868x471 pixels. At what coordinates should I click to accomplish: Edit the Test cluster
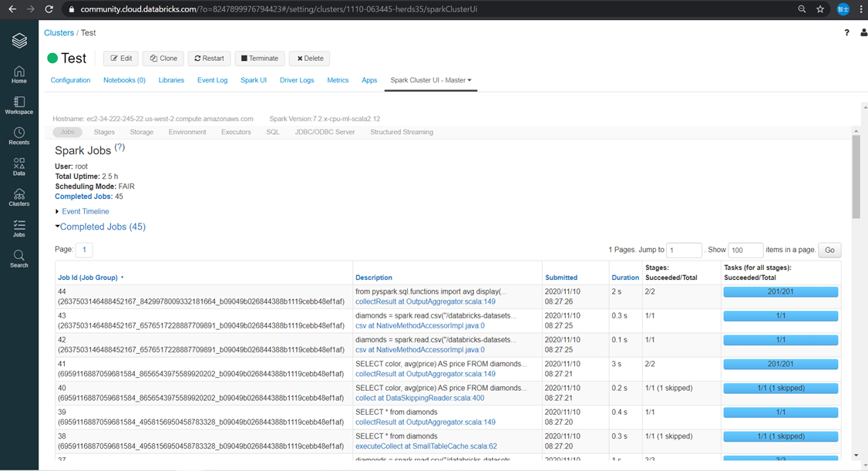[121, 59]
